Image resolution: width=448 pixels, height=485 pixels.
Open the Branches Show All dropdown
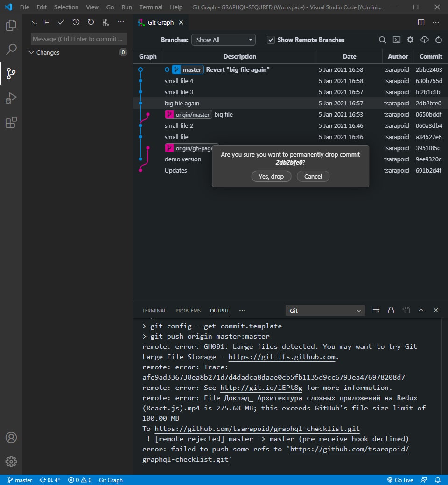[x=224, y=40]
